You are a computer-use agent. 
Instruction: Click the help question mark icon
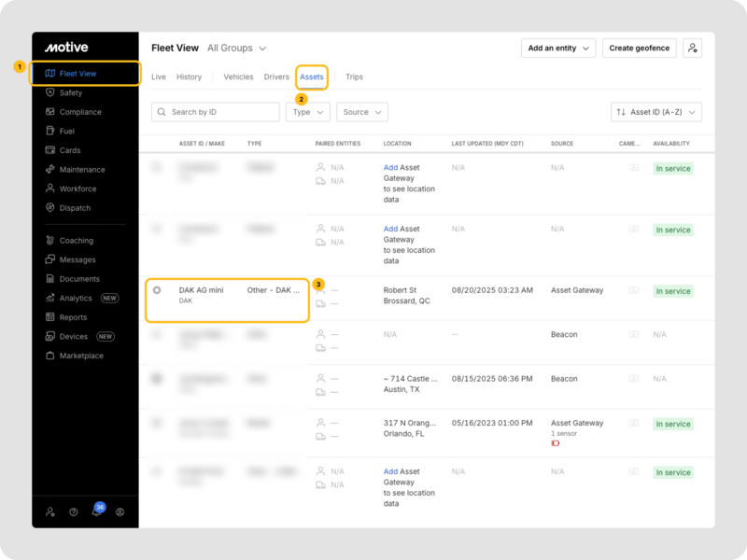(x=73, y=511)
